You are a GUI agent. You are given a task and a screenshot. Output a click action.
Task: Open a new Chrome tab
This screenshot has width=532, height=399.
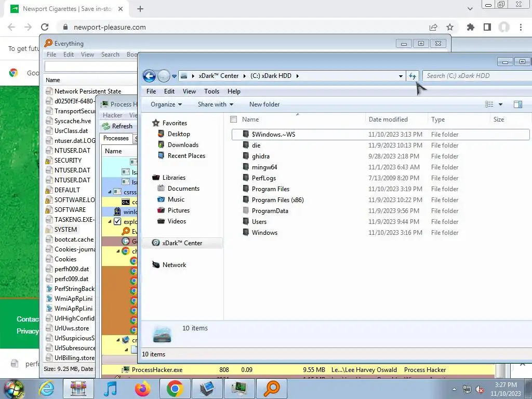click(x=140, y=9)
